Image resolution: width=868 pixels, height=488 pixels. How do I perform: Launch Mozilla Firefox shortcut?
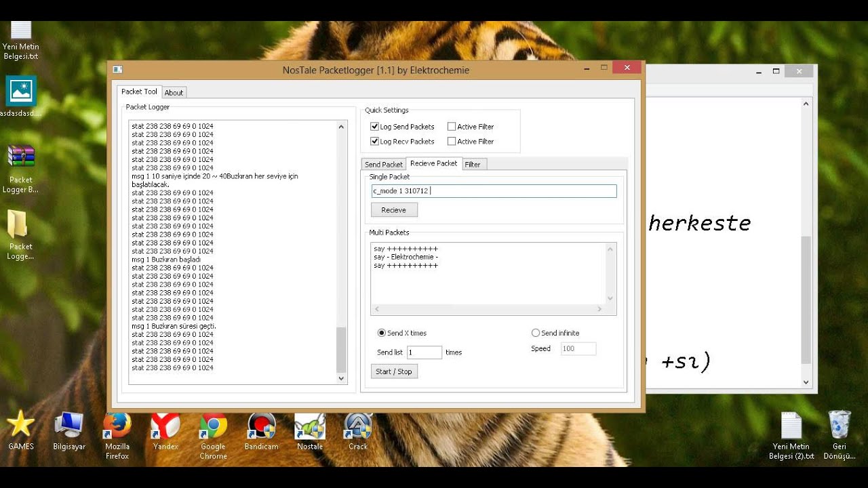(117, 435)
